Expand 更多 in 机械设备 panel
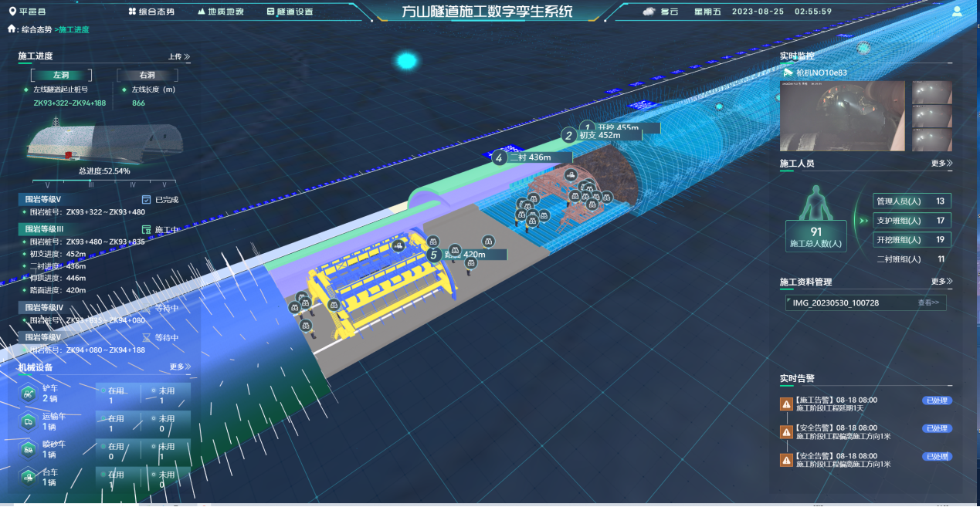This screenshot has width=980, height=507. click(x=180, y=367)
